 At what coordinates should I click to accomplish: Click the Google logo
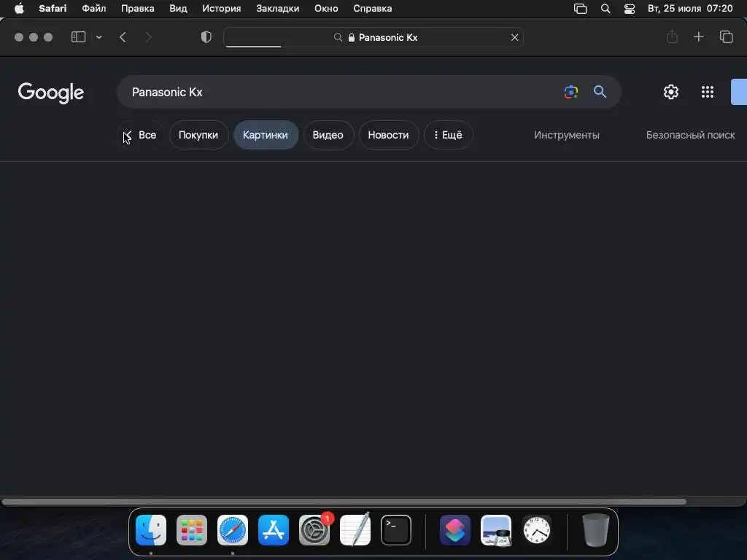pyautogui.click(x=51, y=93)
